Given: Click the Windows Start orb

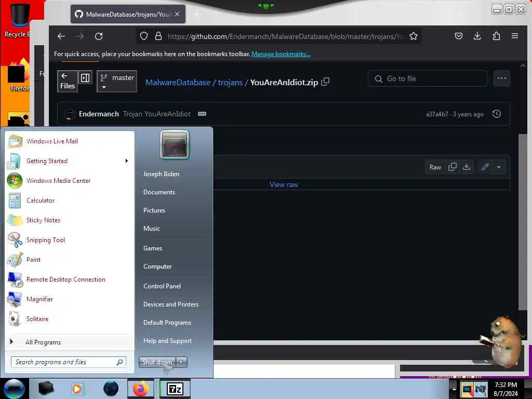Looking at the screenshot, I should point(14,389).
